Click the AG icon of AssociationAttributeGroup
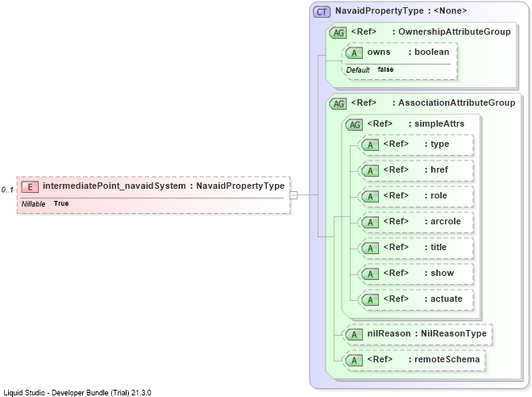Viewport: 532px width, 397px height. click(338, 103)
